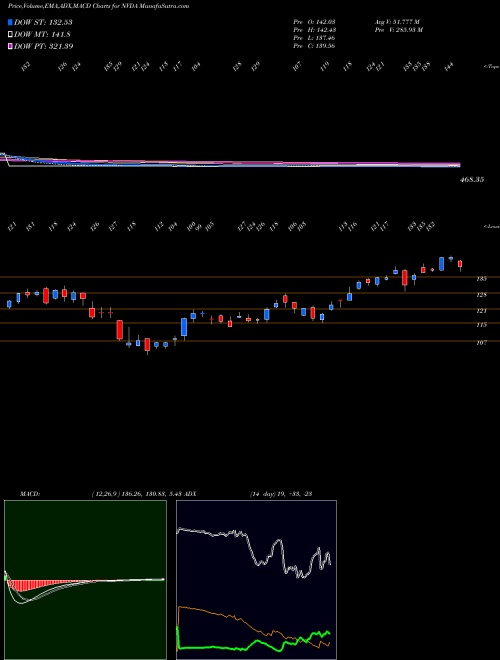Click the blue DOW ST legend swatch
The height and width of the screenshot is (660, 500).
10,22
